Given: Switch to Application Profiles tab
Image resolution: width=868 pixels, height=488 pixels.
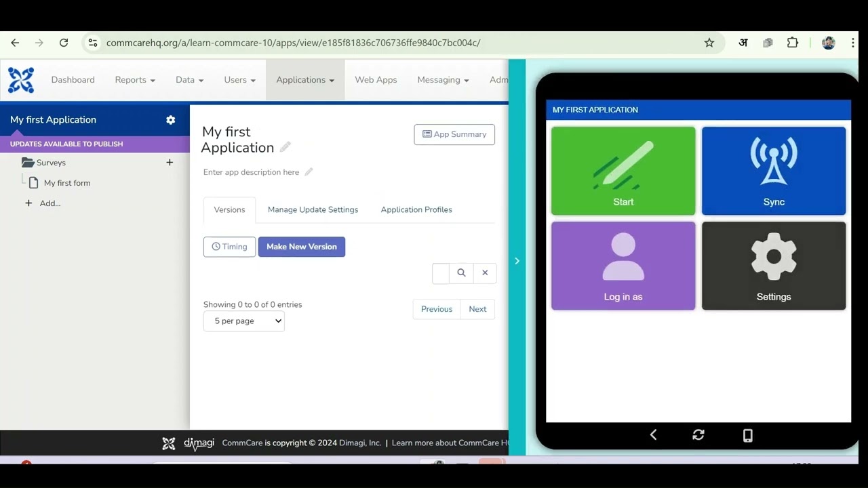Looking at the screenshot, I should (x=416, y=210).
